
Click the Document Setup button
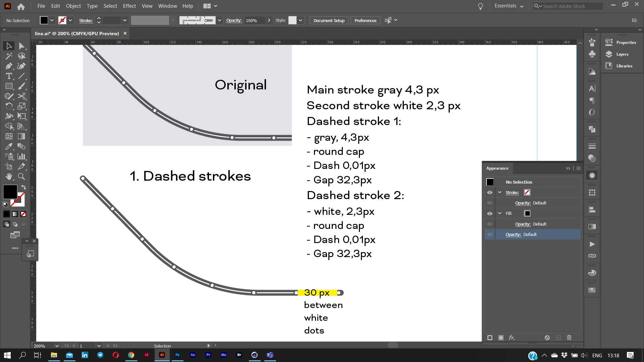(x=329, y=20)
